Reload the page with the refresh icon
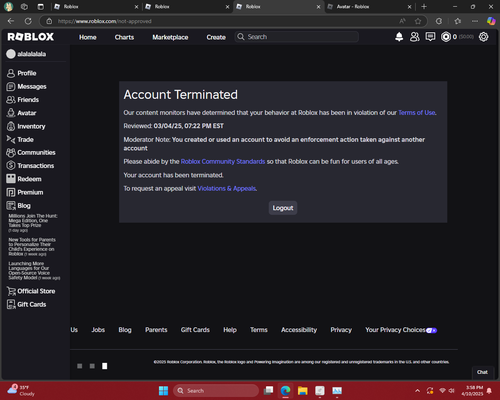The width and height of the screenshot is (500, 400). click(28, 21)
